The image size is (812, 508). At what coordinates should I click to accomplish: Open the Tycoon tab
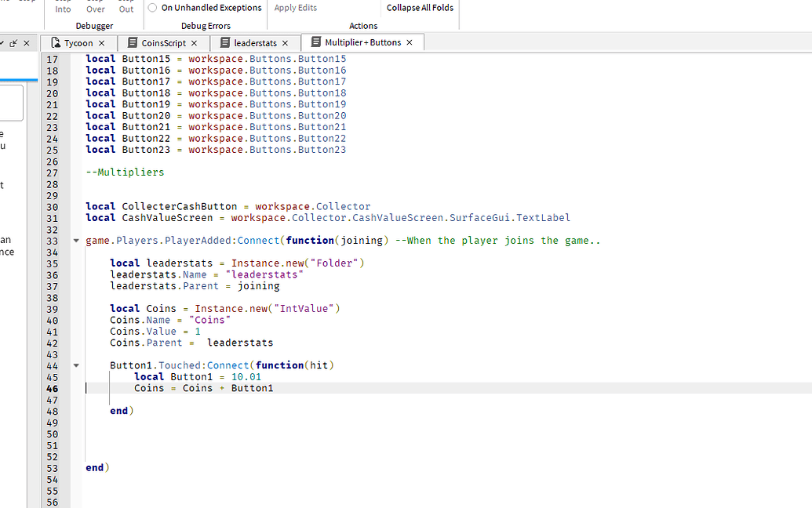pyautogui.click(x=78, y=43)
